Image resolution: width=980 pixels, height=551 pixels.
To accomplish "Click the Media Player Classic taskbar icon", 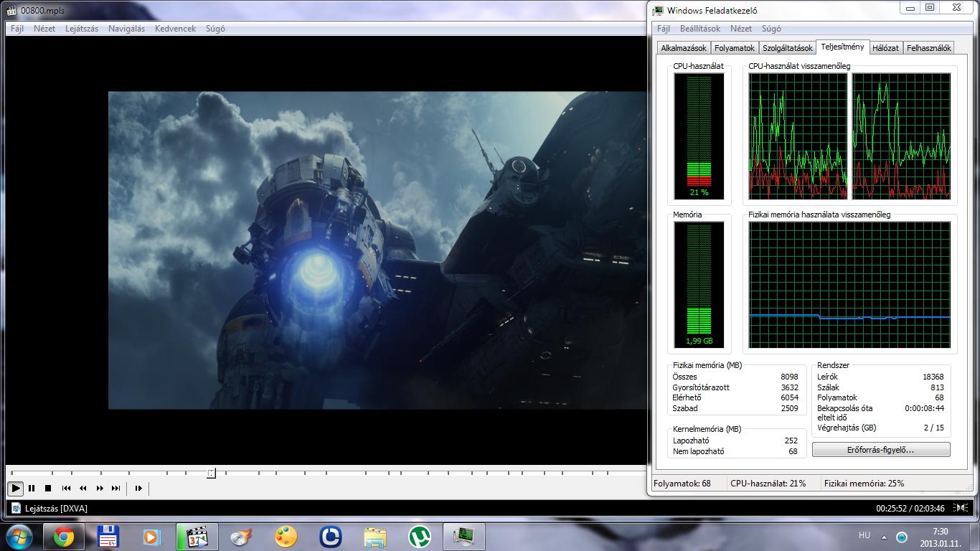I will pos(197,537).
